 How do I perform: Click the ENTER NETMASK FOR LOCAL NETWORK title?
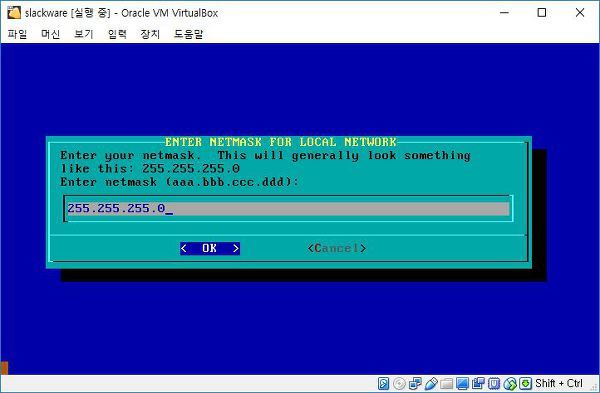pos(280,142)
